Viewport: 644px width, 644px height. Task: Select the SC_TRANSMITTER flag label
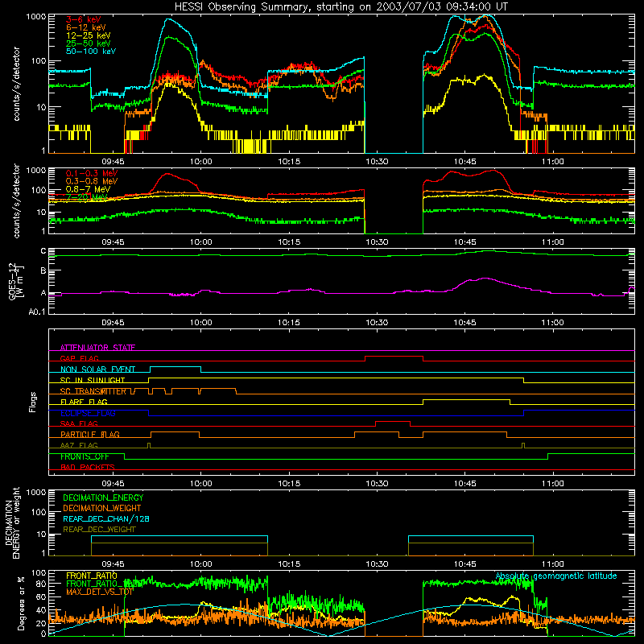point(93,391)
